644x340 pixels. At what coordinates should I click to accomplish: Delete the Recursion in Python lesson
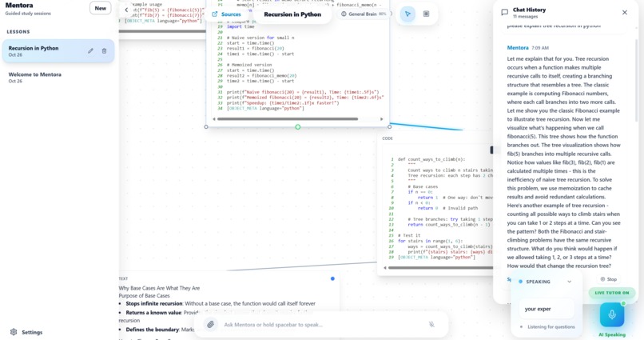click(105, 51)
